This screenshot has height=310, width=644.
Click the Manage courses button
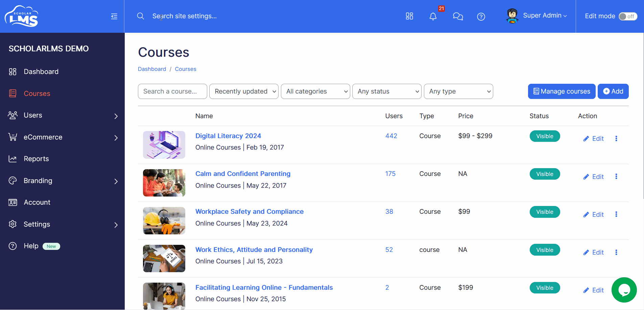tap(562, 92)
